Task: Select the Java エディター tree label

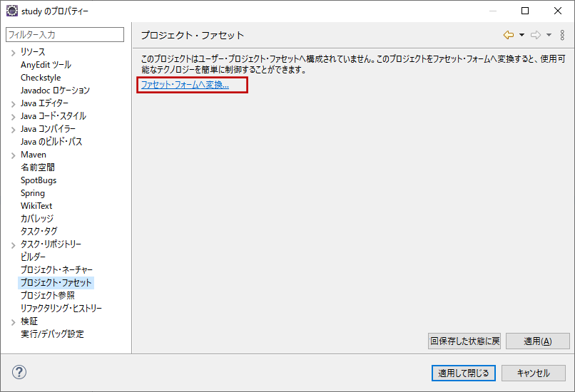Action: coord(44,103)
